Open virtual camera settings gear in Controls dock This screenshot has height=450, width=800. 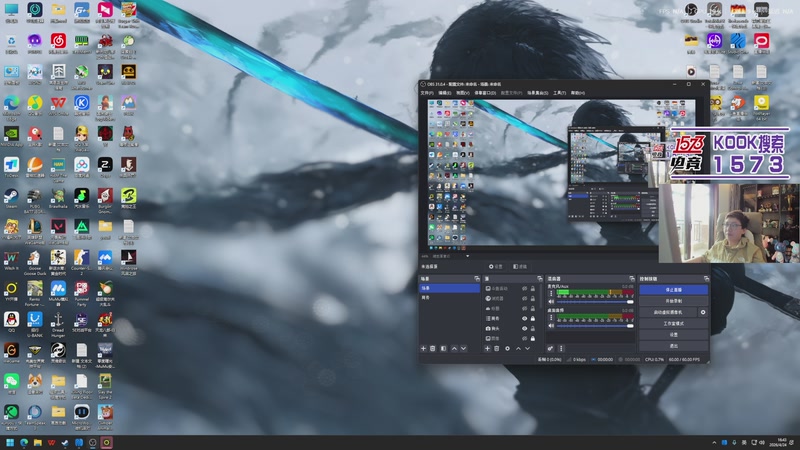(703, 312)
